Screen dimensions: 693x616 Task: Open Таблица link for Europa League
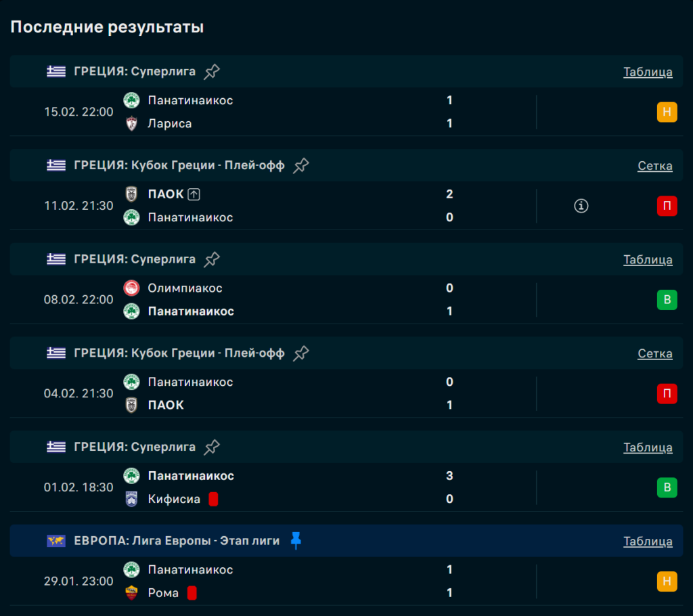(648, 542)
